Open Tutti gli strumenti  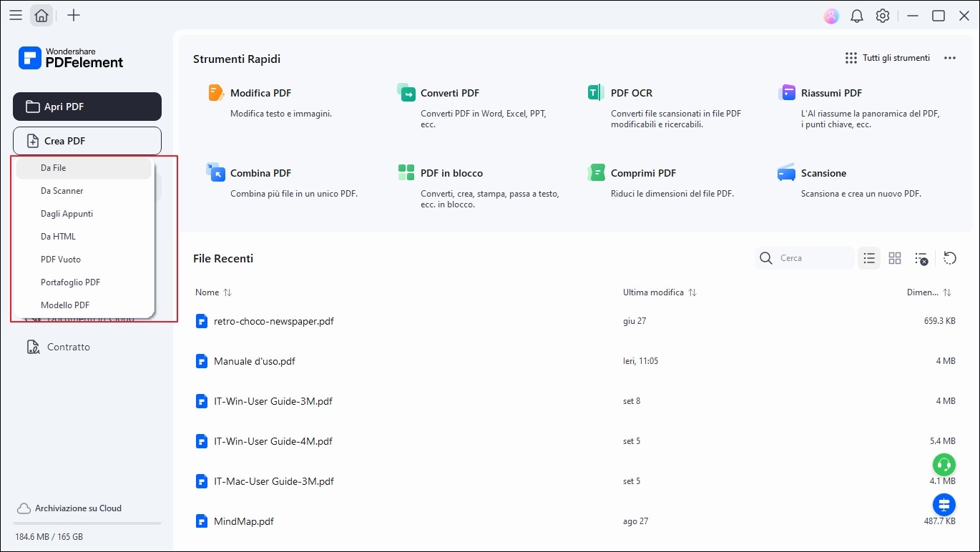(888, 58)
